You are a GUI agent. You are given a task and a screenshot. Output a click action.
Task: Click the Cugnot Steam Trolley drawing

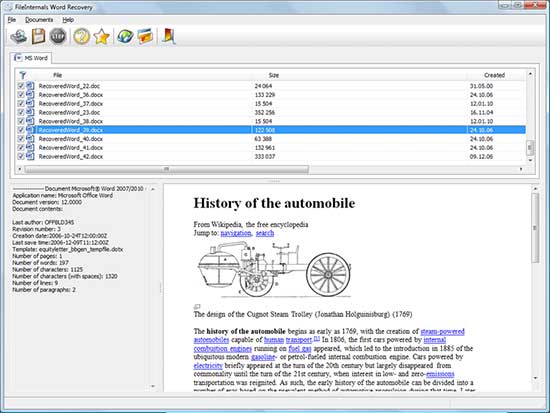click(274, 269)
